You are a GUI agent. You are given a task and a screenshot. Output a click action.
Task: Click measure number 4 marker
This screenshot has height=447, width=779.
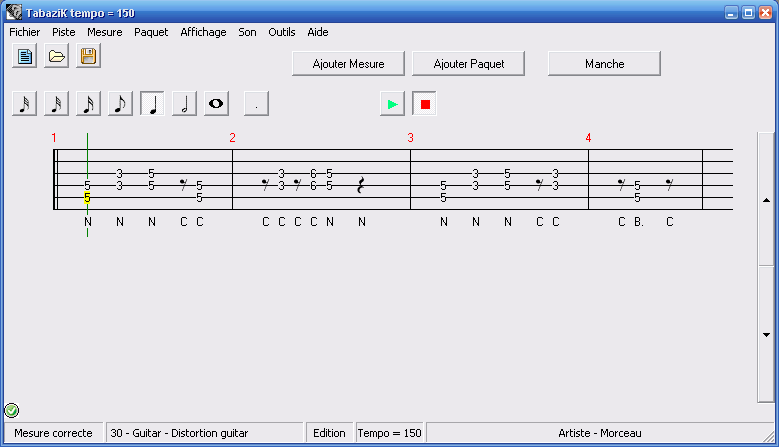tap(588, 138)
